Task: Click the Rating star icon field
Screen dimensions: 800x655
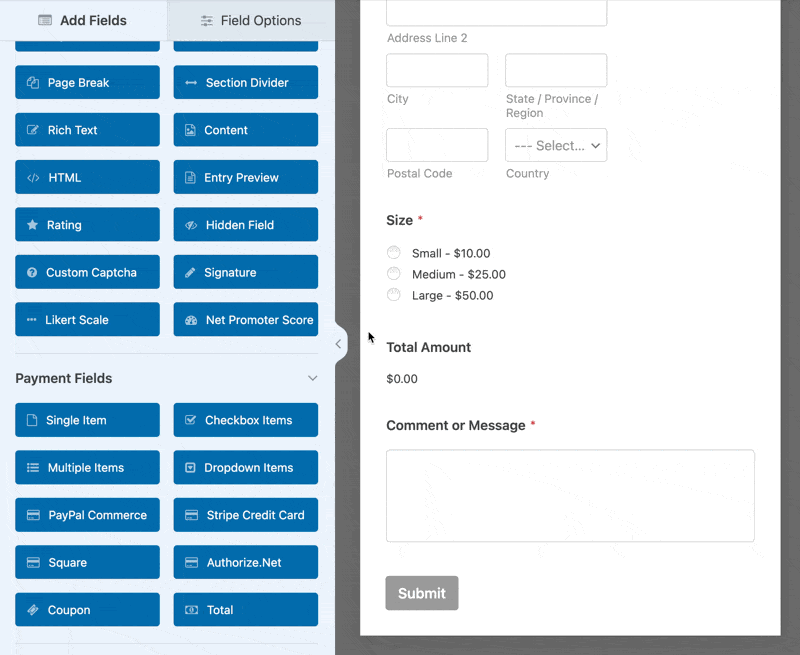Action: tap(87, 225)
